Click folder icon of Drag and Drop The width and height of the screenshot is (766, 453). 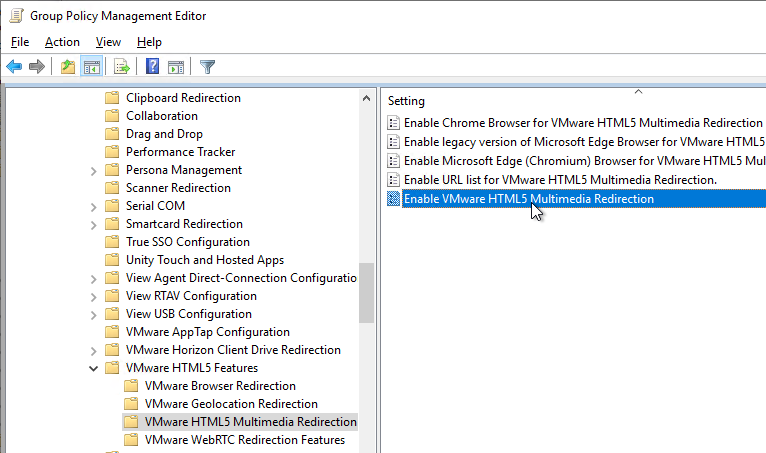point(112,134)
